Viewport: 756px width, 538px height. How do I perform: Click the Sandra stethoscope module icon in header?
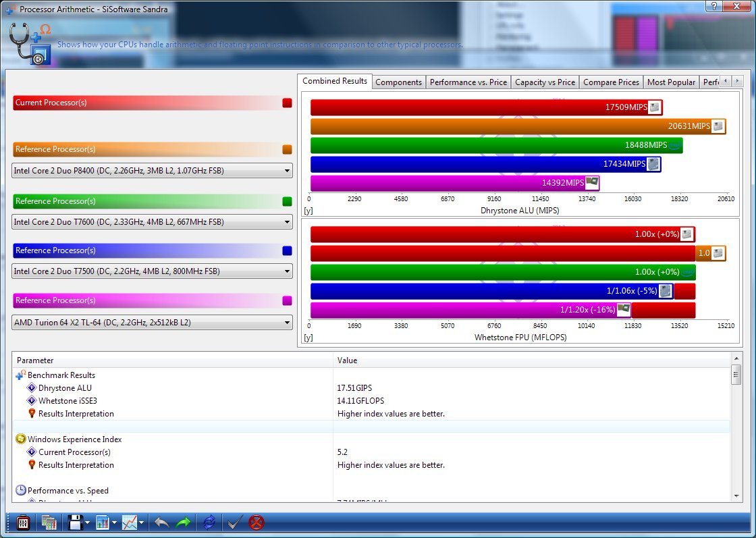[30, 43]
